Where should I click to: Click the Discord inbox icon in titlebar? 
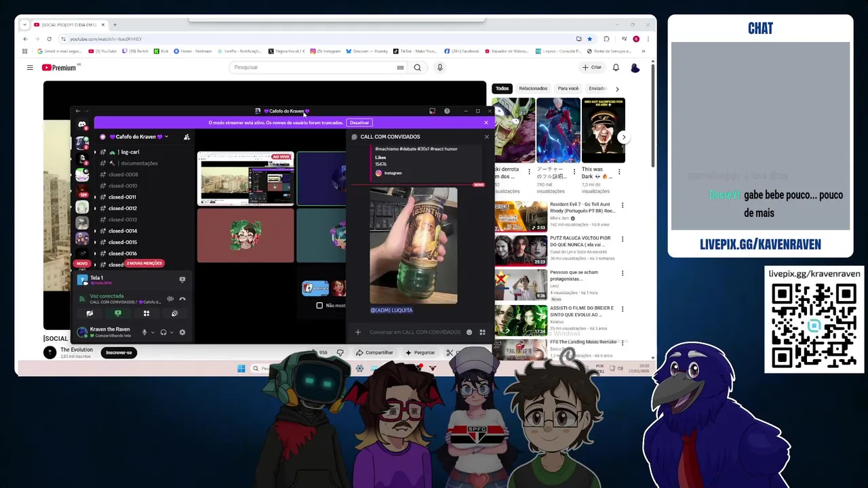432,111
